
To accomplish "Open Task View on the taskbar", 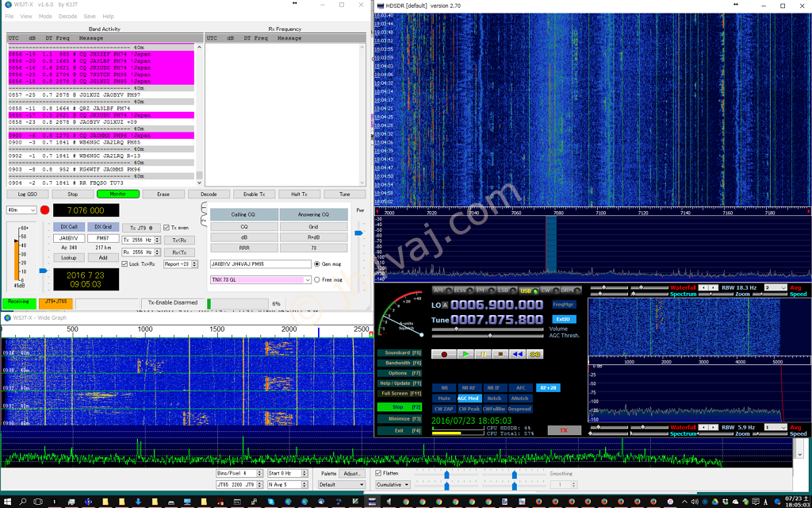I will [38, 502].
